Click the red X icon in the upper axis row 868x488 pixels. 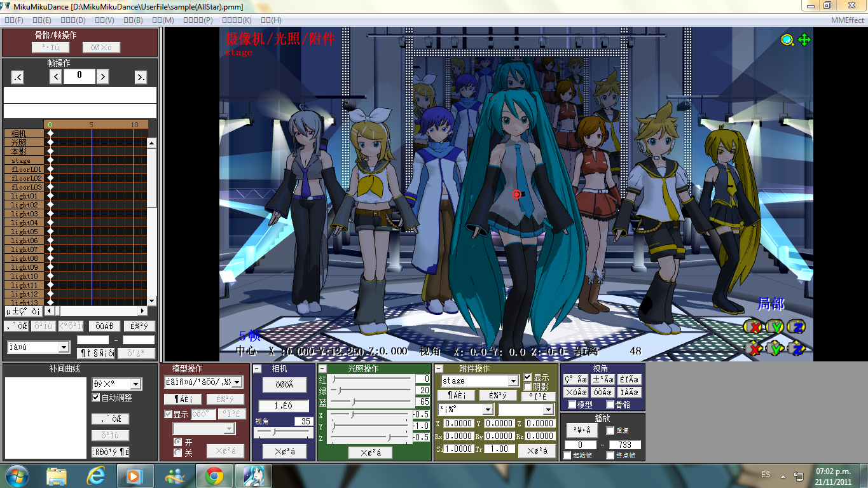coord(754,327)
